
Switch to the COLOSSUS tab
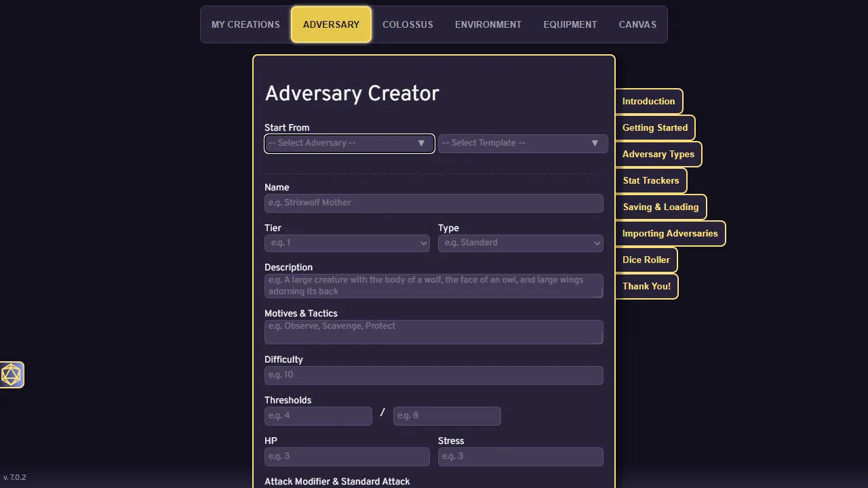(x=408, y=24)
